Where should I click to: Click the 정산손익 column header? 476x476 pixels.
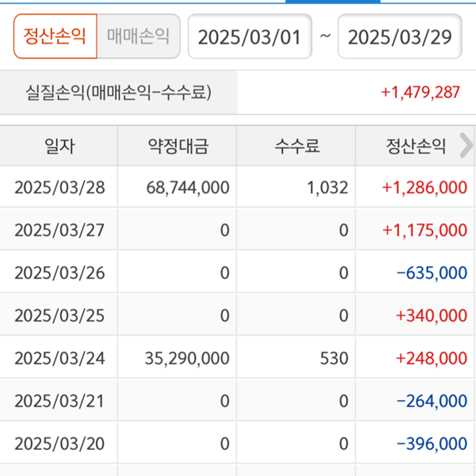point(415,146)
